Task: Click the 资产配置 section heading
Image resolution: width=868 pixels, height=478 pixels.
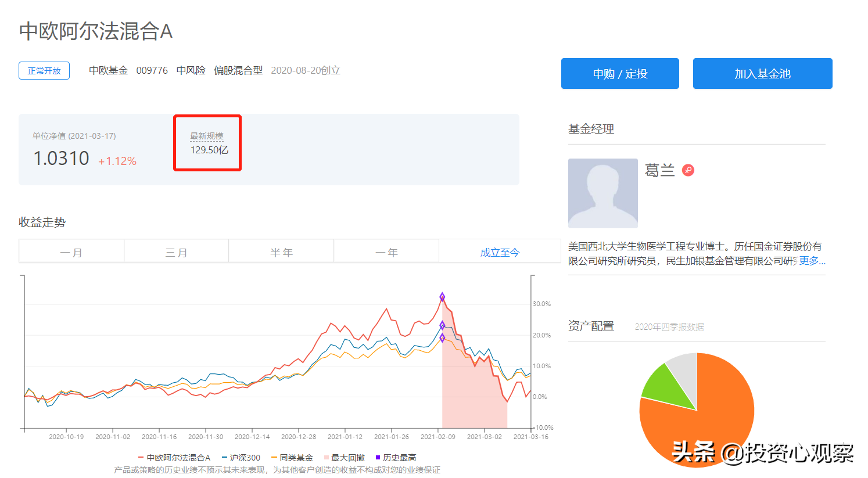Action: (591, 326)
